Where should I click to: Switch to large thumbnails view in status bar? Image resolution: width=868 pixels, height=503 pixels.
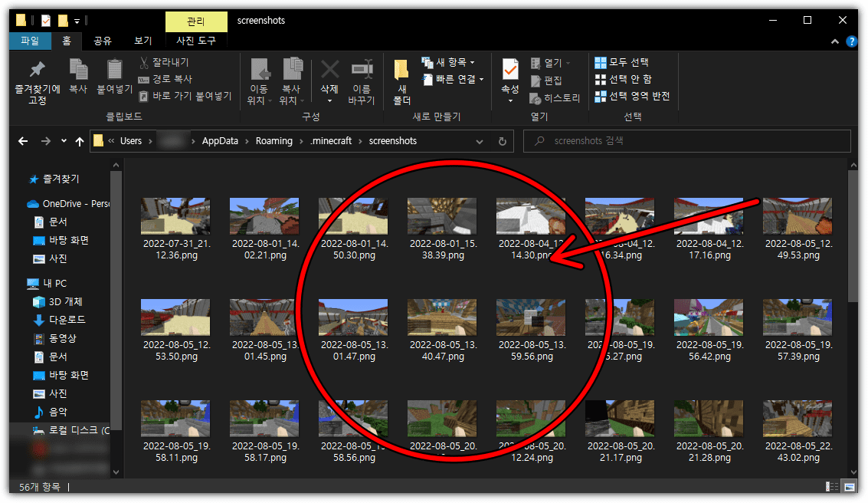tap(849, 486)
